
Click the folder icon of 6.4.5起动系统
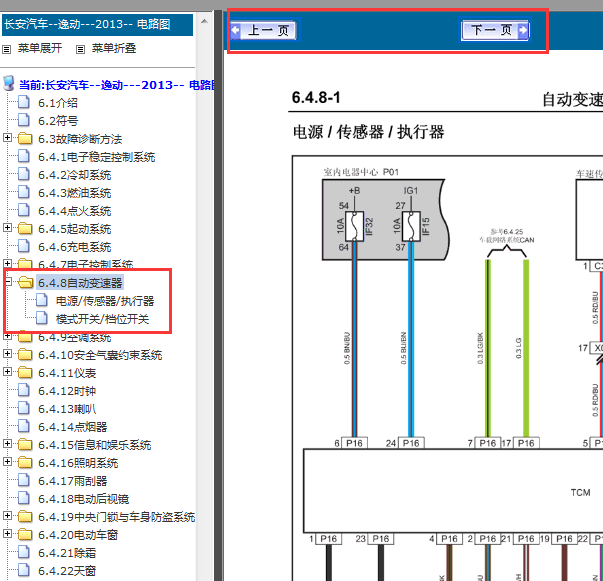tap(25, 228)
